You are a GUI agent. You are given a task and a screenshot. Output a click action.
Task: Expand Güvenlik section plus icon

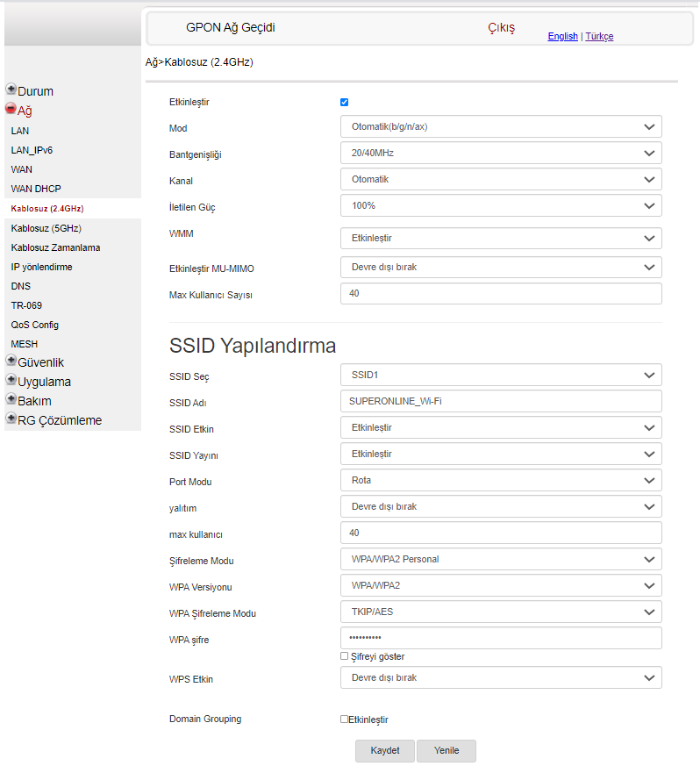11,361
